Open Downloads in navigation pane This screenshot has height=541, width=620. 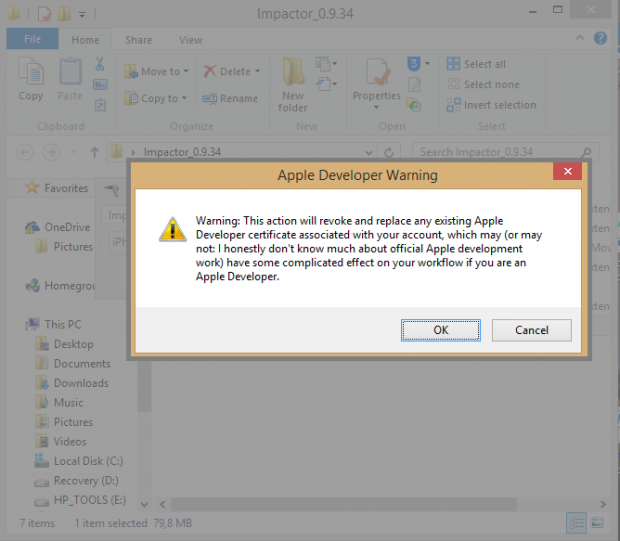(72, 383)
